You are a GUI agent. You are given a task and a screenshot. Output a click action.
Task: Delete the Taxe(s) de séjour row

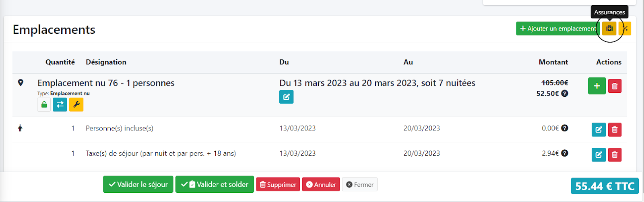[x=615, y=155]
